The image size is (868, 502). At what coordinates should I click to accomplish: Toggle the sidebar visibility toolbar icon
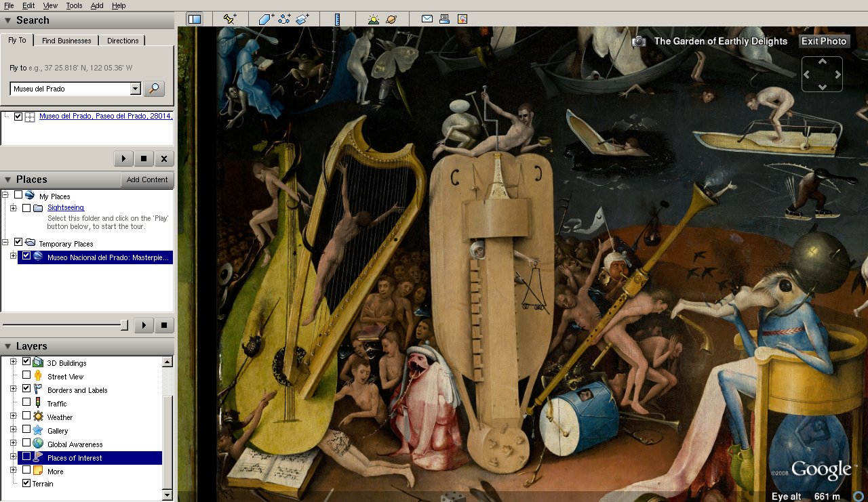[195, 19]
